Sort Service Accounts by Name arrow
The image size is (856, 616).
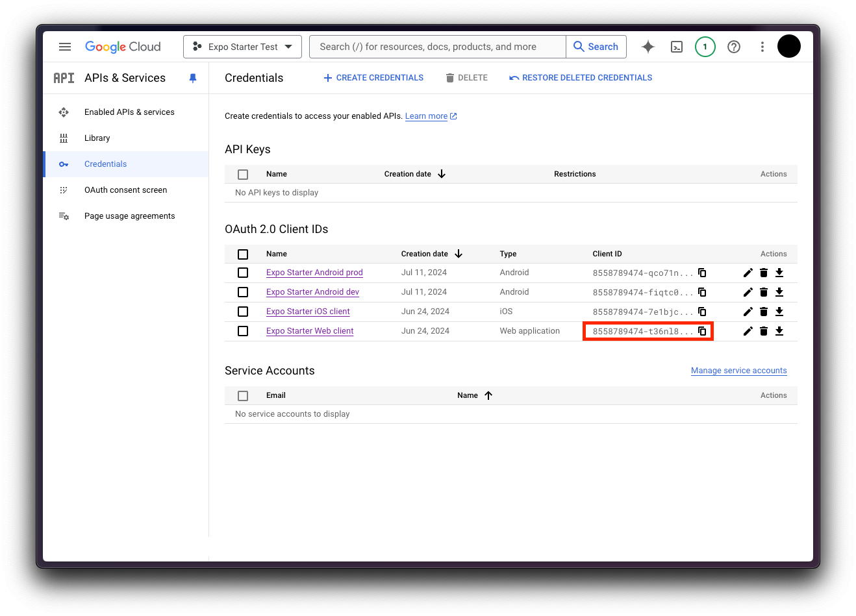488,395
